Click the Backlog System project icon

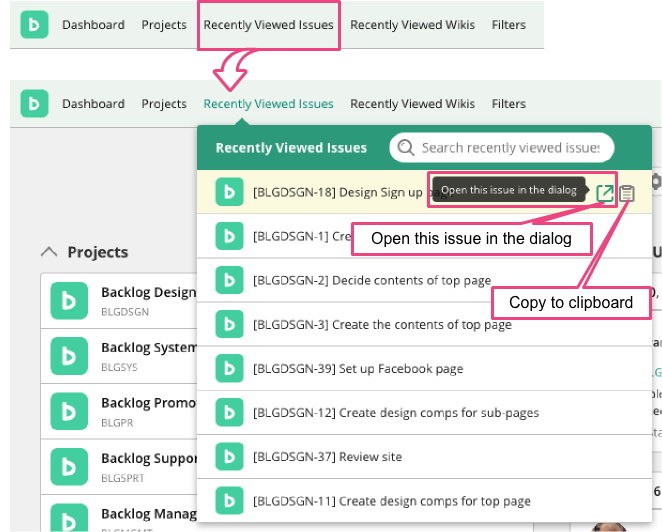tap(69, 356)
